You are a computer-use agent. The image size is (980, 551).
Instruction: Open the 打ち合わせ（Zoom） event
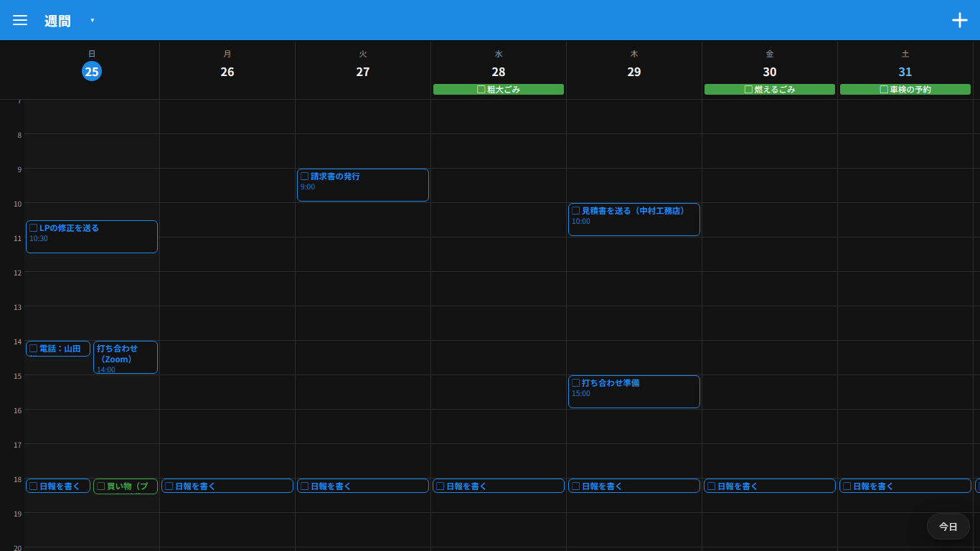pyautogui.click(x=126, y=357)
